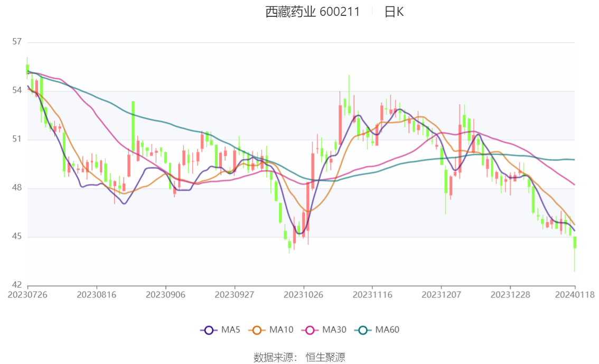Click the y-axis value 42
The image size is (599, 364).
pyautogui.click(x=17, y=285)
